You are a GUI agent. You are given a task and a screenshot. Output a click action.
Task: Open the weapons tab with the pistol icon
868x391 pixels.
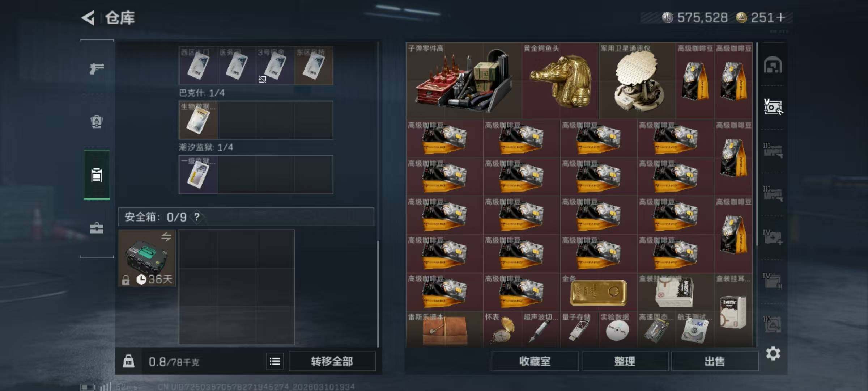(x=97, y=68)
